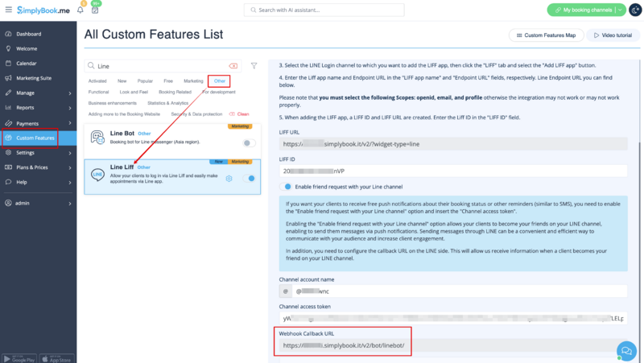644x363 pixels.
Task: Click the LIFF URL field
Action: [453, 144]
